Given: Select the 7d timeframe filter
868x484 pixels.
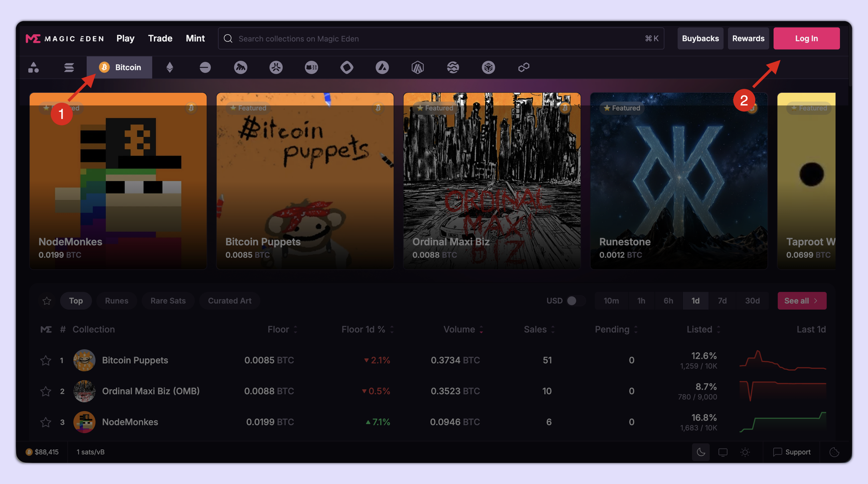Looking at the screenshot, I should coord(722,300).
